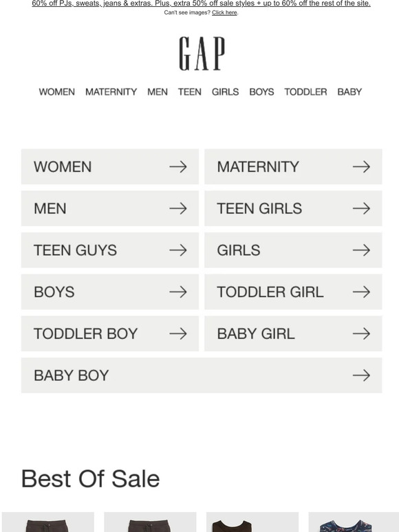The width and height of the screenshot is (399, 532).
Task: Click the arrow icon beside BABY GIRL
Action: [x=361, y=333]
